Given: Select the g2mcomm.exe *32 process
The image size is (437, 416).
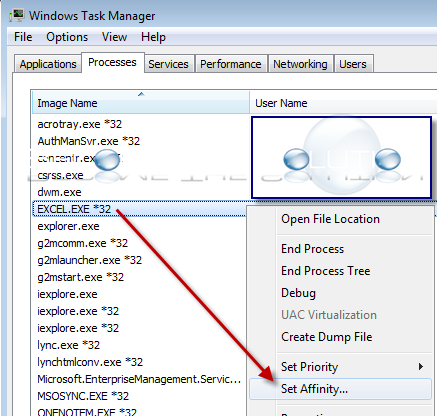Looking at the screenshot, I should click(82, 243).
